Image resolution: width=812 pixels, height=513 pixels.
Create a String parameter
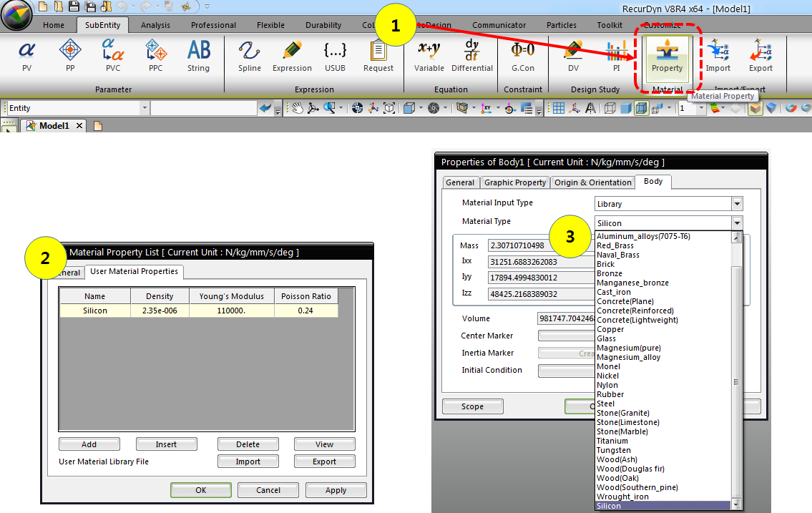198,56
